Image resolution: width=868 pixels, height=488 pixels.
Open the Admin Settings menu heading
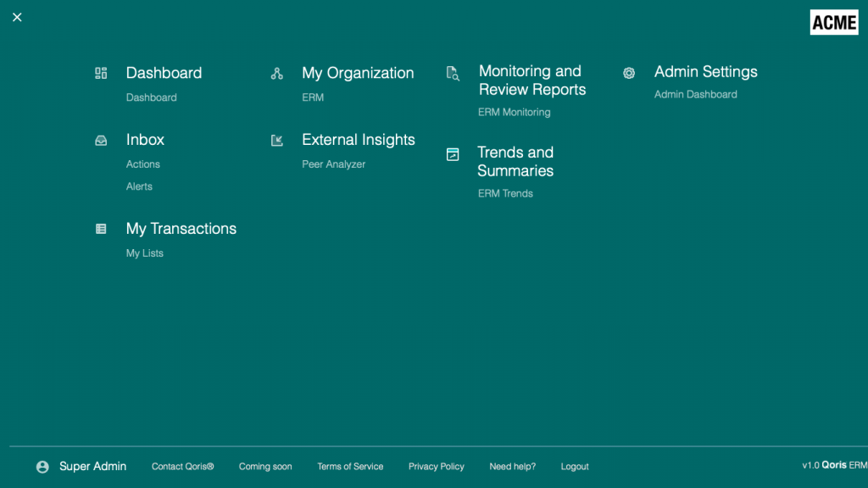coord(706,72)
